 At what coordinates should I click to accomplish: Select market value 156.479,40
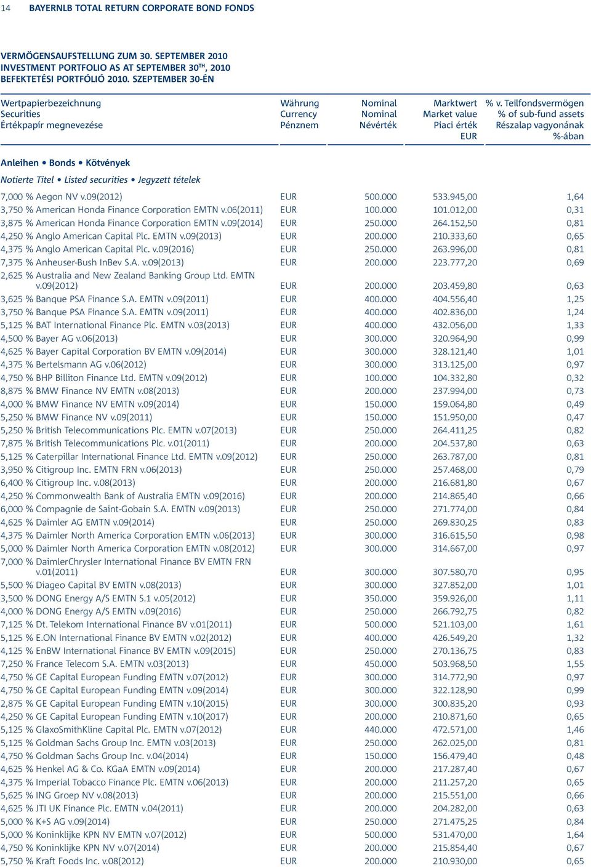455,756
